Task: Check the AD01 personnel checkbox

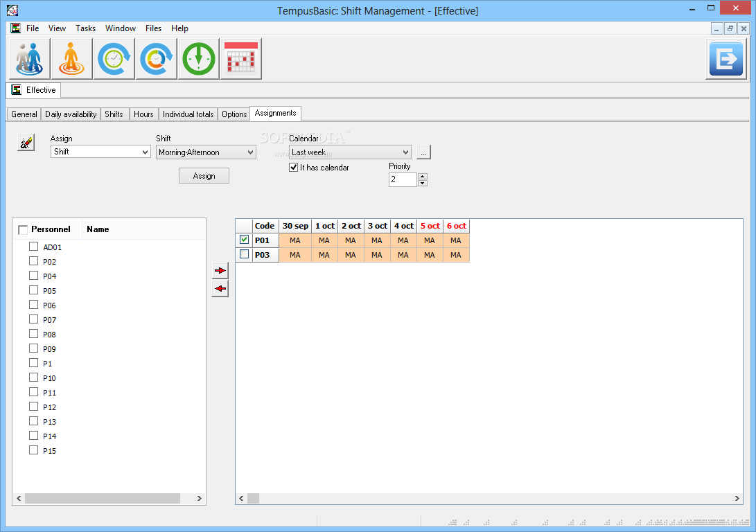Action: pyautogui.click(x=33, y=246)
